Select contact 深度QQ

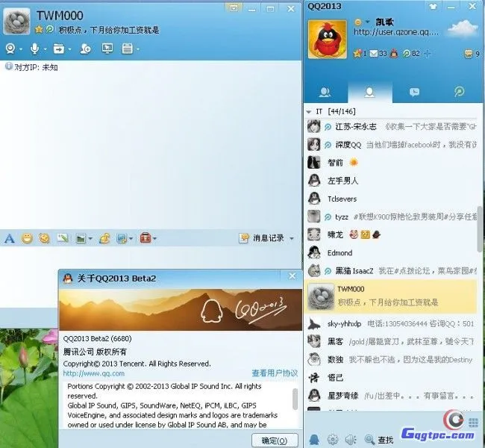pyautogui.click(x=392, y=145)
